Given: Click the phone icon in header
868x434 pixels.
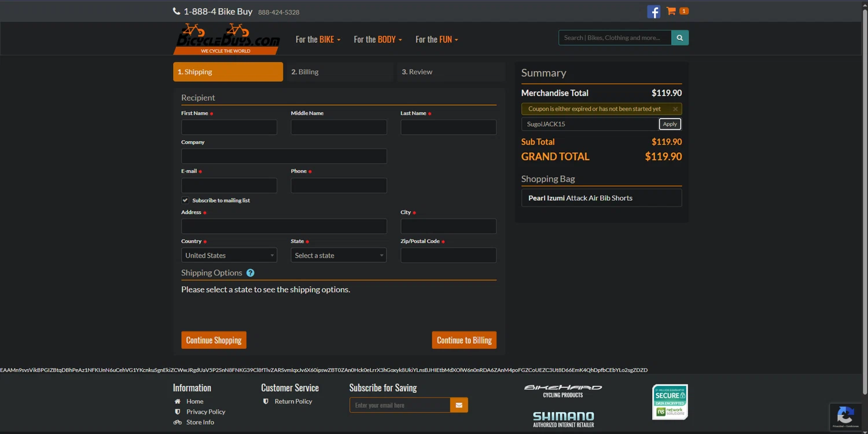Looking at the screenshot, I should tap(176, 11).
